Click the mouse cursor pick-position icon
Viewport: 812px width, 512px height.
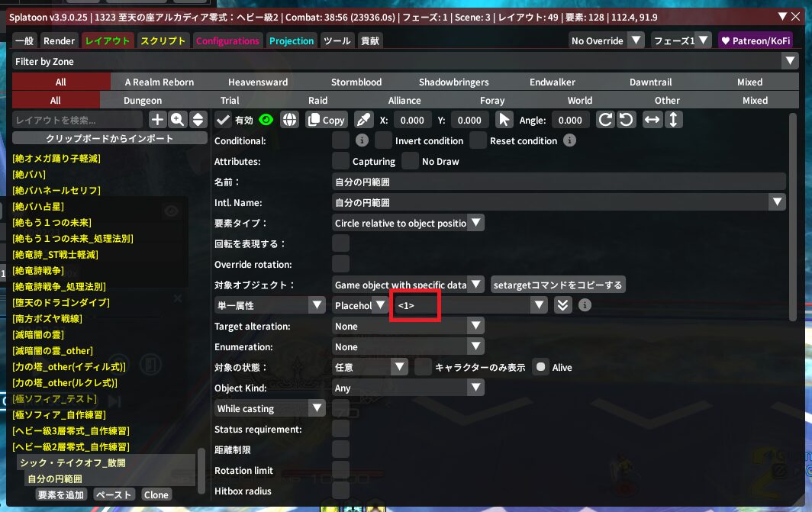504,120
